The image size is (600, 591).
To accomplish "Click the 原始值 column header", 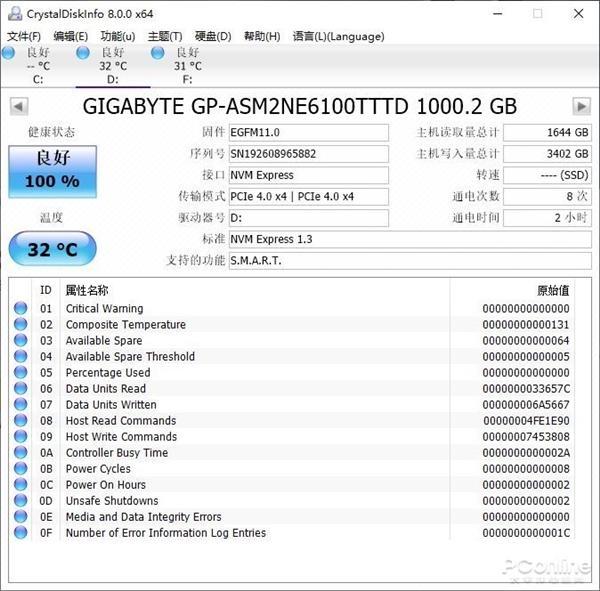I will [553, 290].
